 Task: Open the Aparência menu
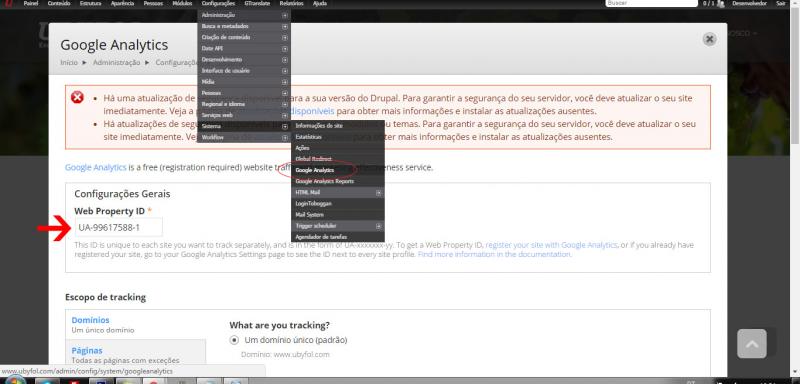pos(122,4)
